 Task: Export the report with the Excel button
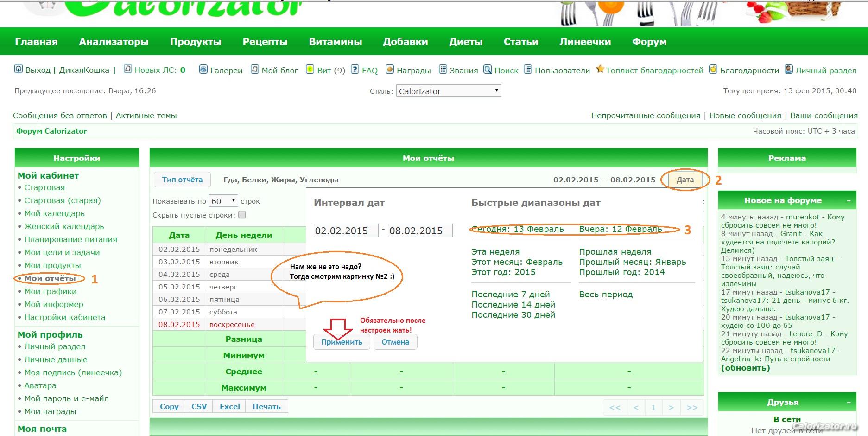230,406
